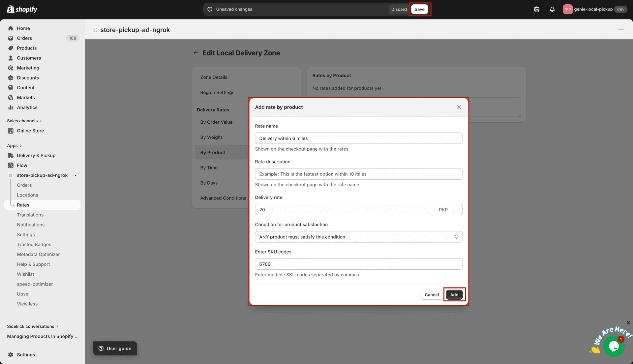Viewport: 633px width, 364px height.
Task: Open Metadata Optimizer page
Action: pos(38,255)
